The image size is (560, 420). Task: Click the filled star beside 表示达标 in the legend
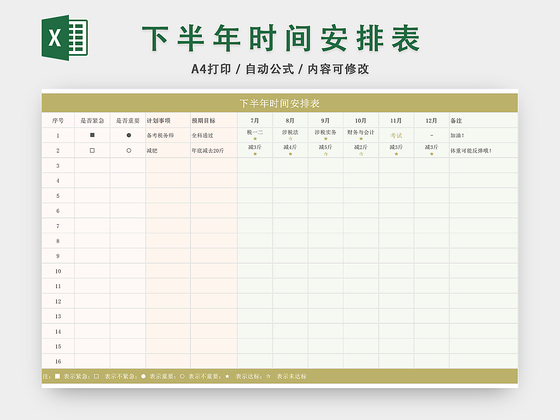tap(228, 376)
